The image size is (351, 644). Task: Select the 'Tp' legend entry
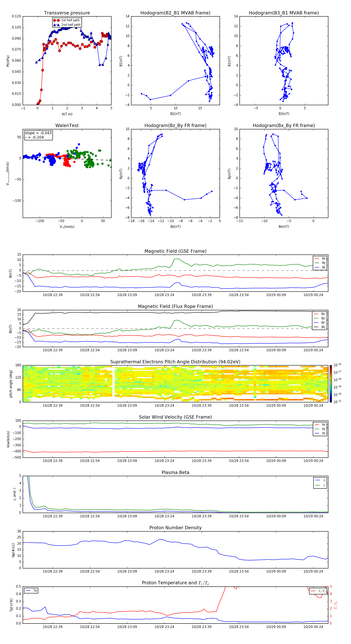[31, 591]
